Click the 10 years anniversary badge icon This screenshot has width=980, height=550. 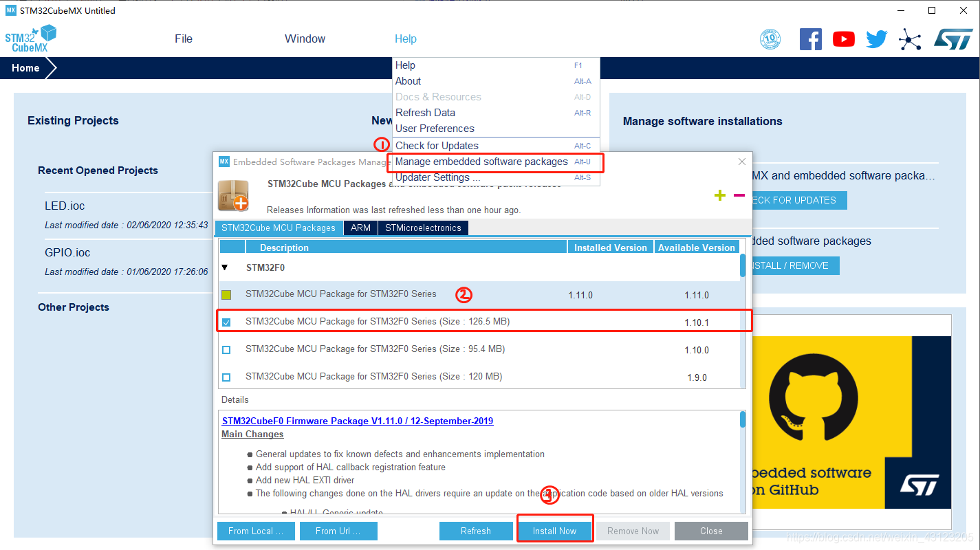click(x=770, y=39)
